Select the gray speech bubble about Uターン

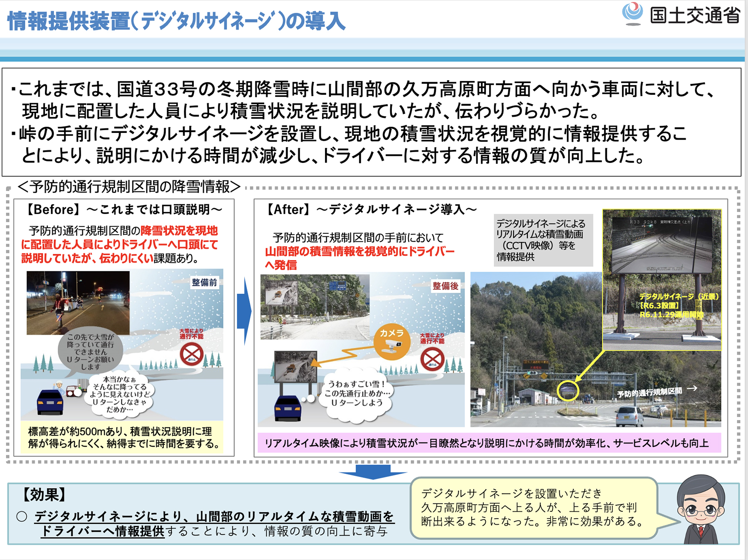pos(90,352)
